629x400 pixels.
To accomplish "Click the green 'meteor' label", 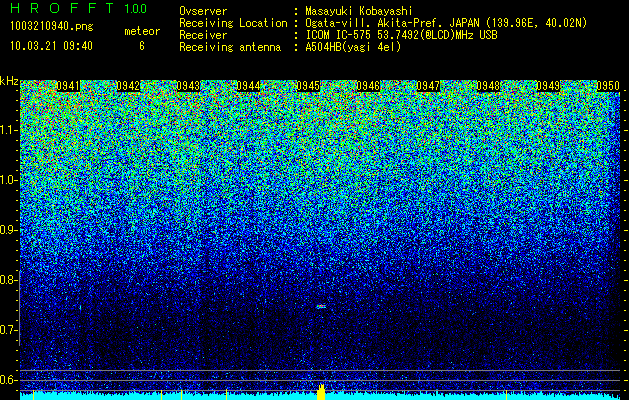I will point(142,31).
